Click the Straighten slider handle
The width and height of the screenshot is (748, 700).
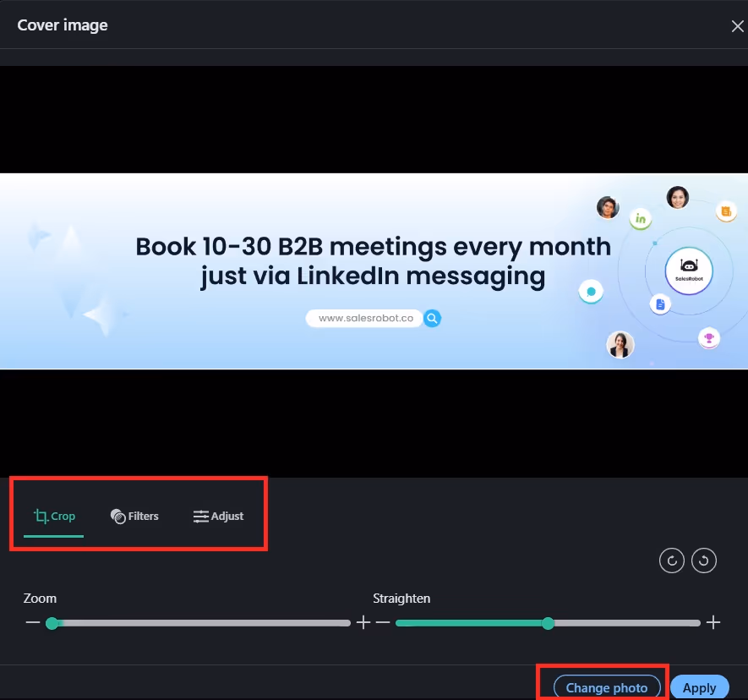[x=548, y=622]
